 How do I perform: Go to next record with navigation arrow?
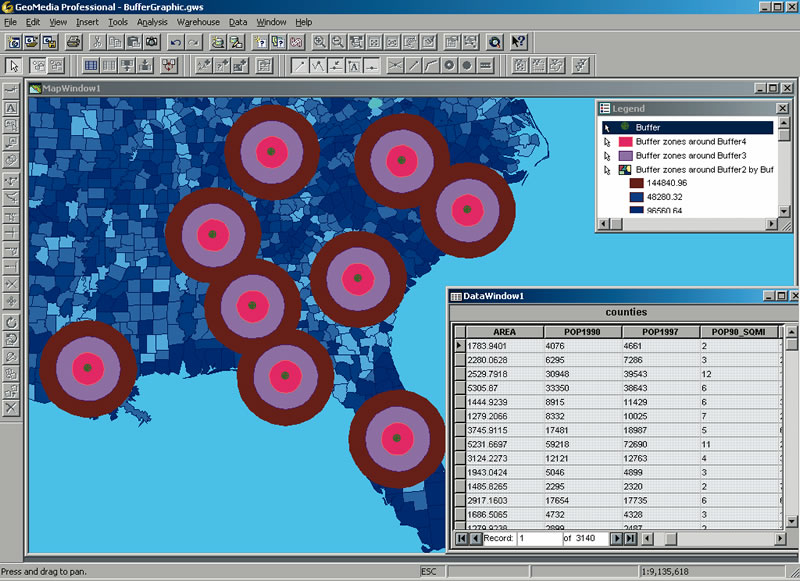click(x=617, y=538)
